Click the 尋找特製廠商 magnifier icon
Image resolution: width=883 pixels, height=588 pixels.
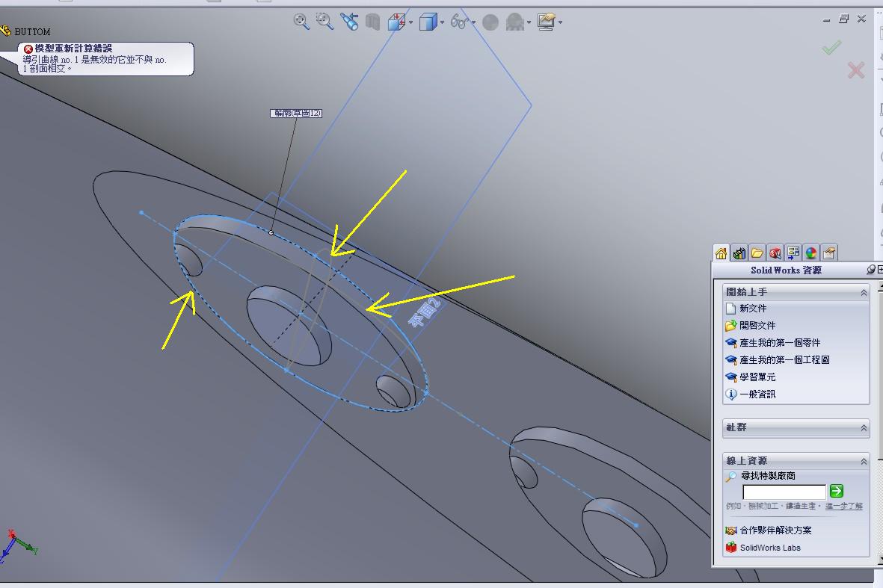coord(731,477)
